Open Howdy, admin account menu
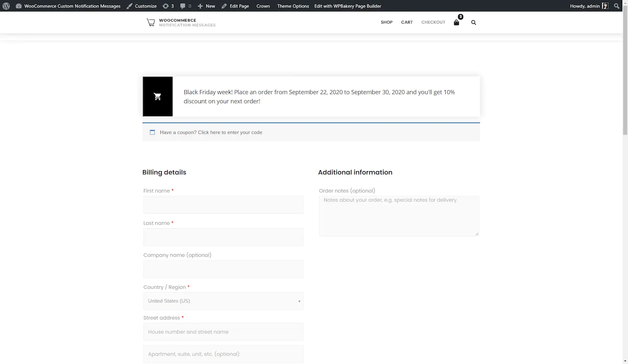 589,6
